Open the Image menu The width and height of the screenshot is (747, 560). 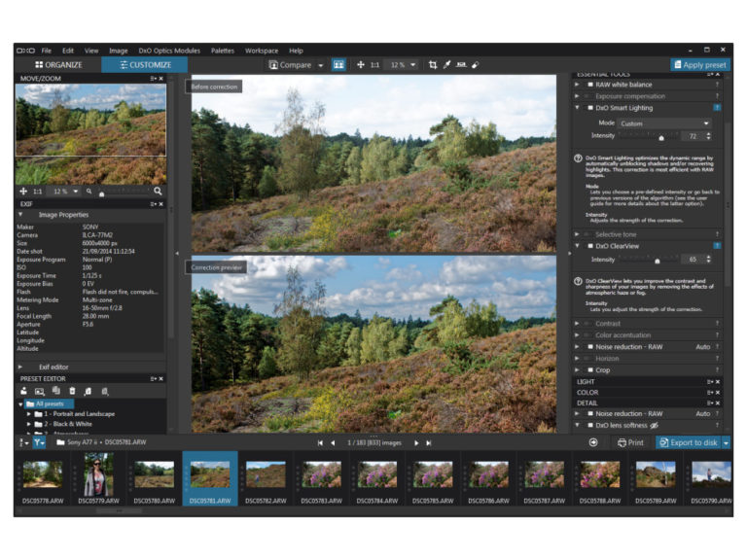tap(118, 51)
